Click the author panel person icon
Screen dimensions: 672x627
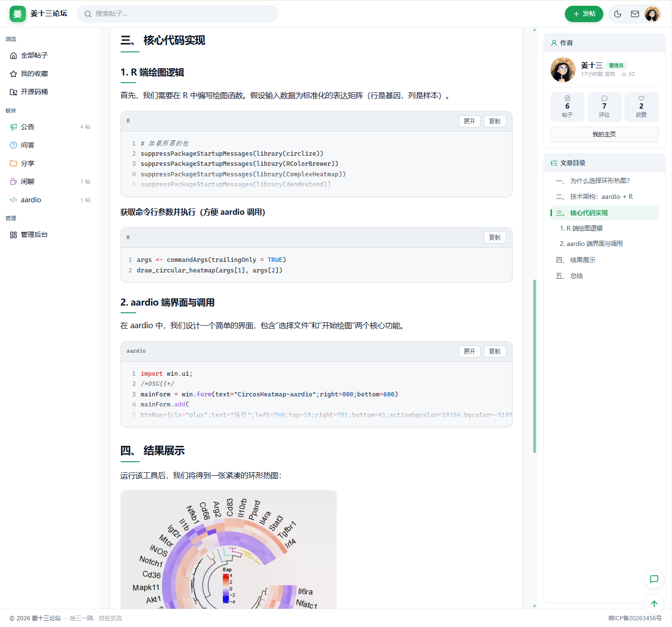[x=554, y=43]
